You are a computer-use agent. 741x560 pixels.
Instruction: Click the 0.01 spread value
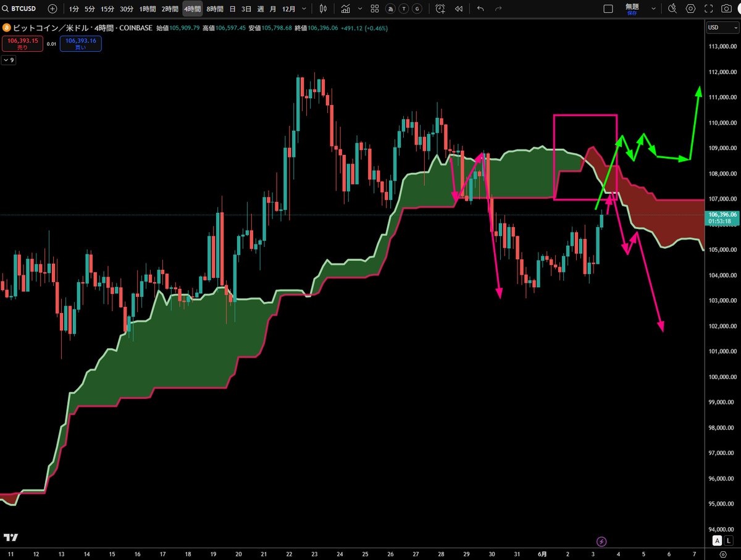tap(51, 43)
